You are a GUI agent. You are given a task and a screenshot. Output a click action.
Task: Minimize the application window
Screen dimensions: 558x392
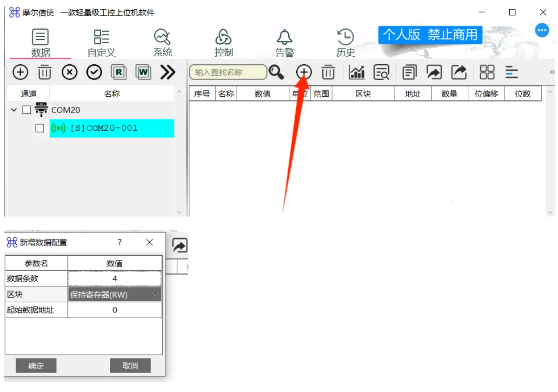click(x=482, y=13)
